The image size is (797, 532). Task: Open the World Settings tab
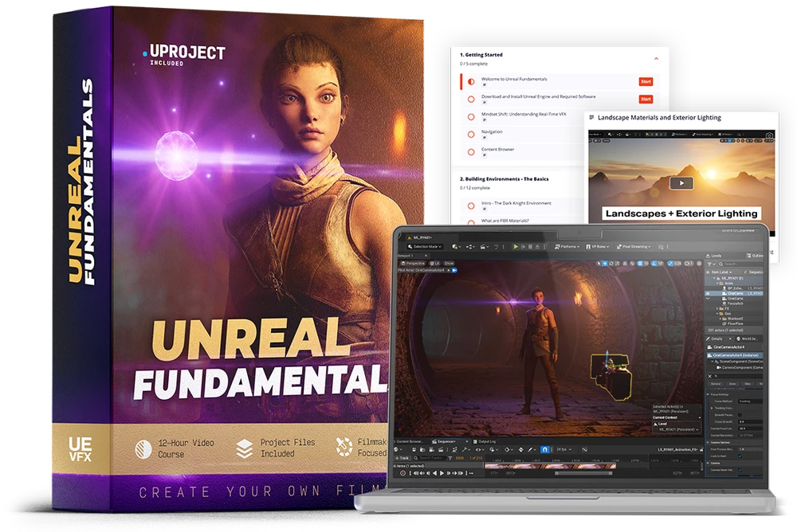pos(748,339)
